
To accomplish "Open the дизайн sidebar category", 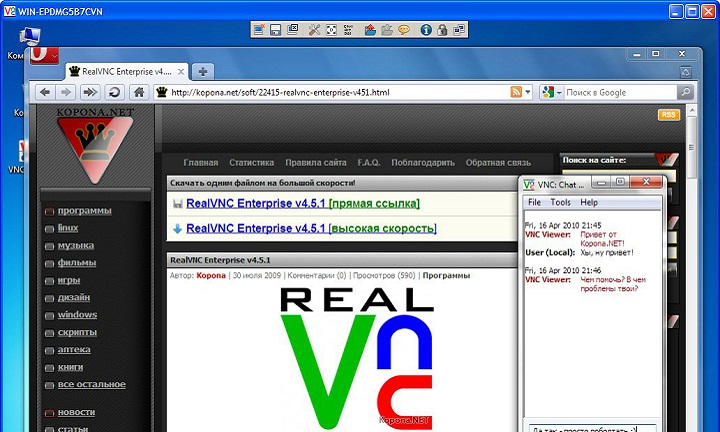I will [74, 297].
